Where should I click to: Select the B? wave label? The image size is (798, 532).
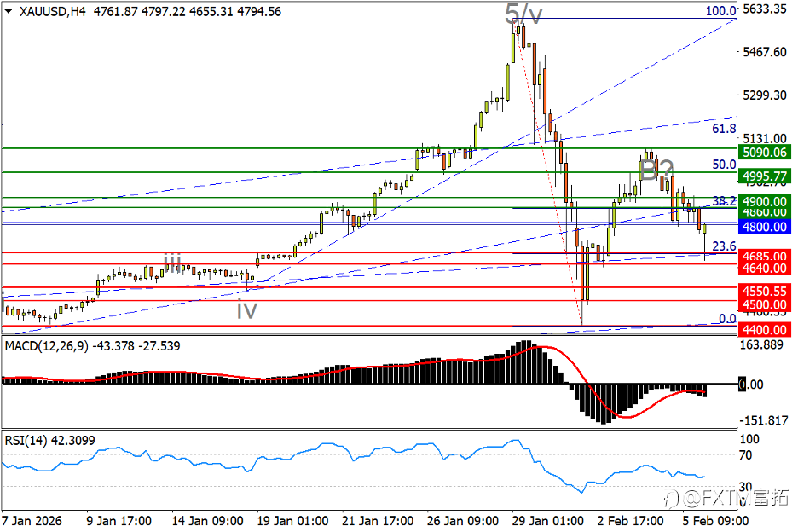click(656, 170)
